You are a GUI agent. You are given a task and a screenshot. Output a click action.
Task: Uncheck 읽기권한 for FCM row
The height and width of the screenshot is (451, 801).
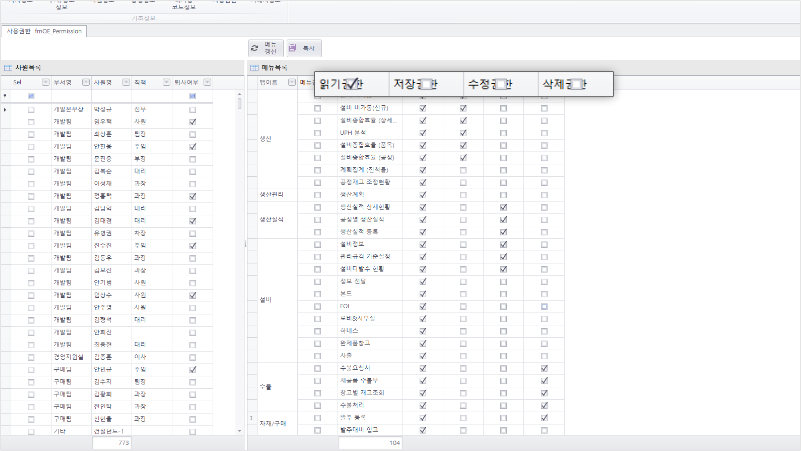[423, 306]
